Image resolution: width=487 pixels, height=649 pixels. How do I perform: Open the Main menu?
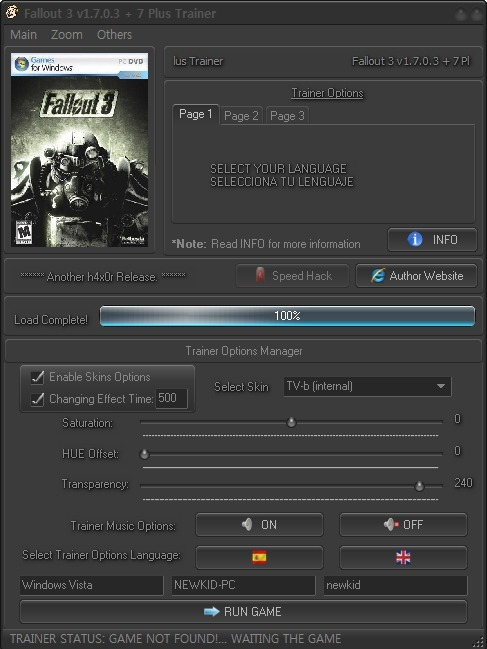click(24, 34)
